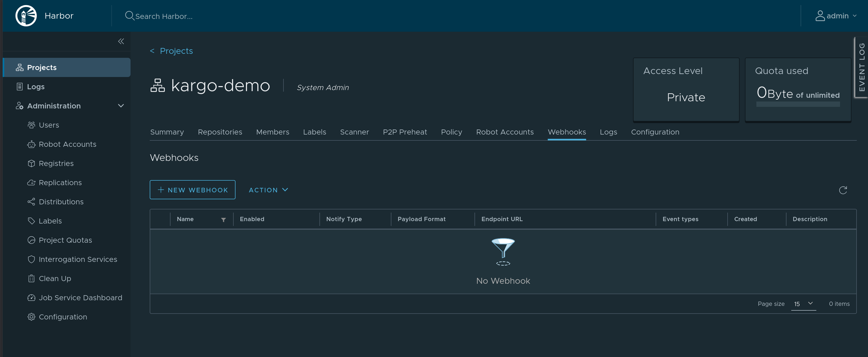Open the Robot Accounts project tab
Screen dimensions: 868x357
point(505,132)
